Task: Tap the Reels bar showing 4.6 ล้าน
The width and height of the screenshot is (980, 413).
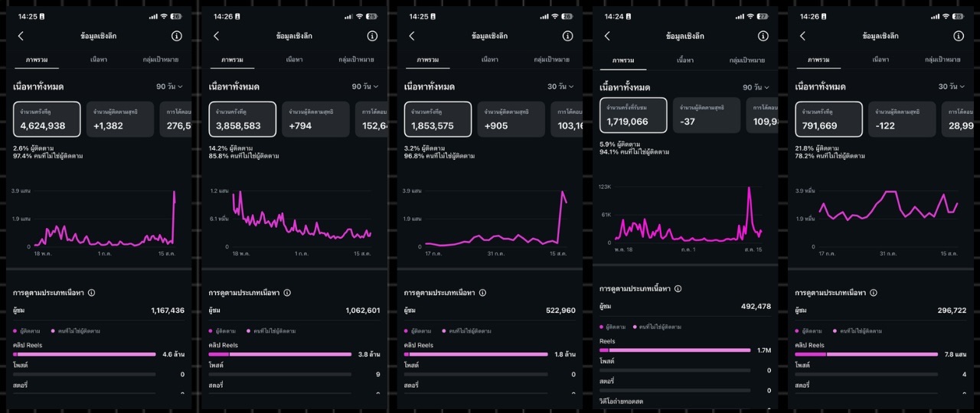Action: pos(84,354)
